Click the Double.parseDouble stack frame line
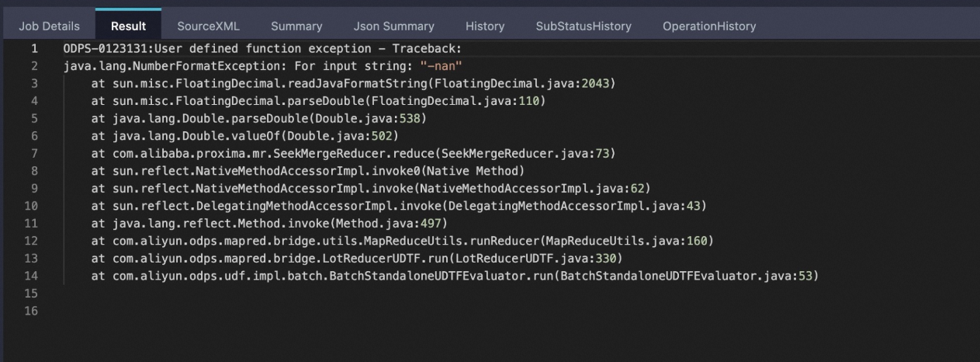This screenshot has height=362, width=980. click(256, 118)
